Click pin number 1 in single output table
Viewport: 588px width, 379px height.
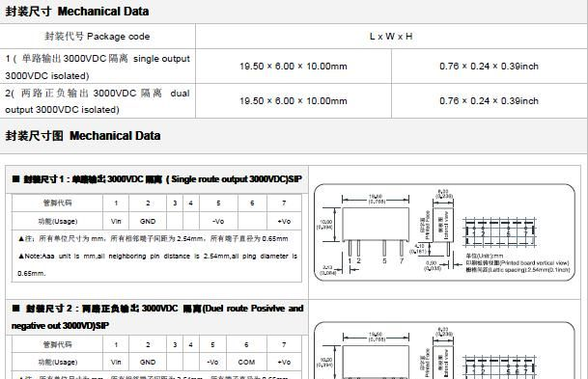[116, 203]
